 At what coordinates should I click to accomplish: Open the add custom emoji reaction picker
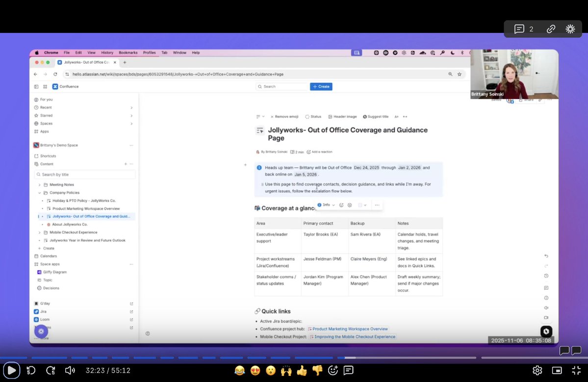(333, 370)
